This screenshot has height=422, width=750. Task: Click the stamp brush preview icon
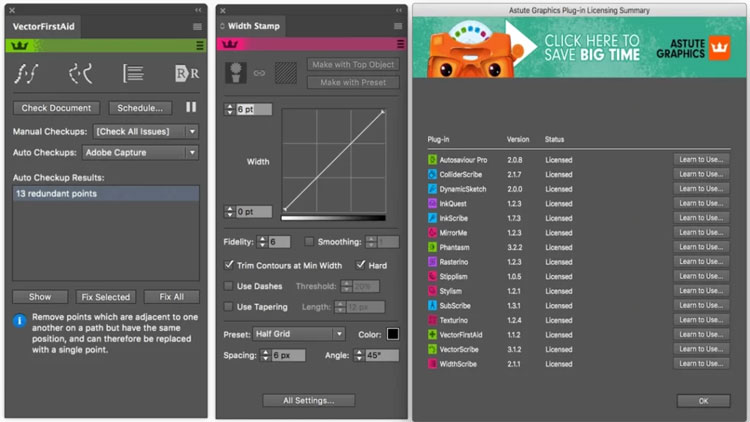[x=236, y=73]
